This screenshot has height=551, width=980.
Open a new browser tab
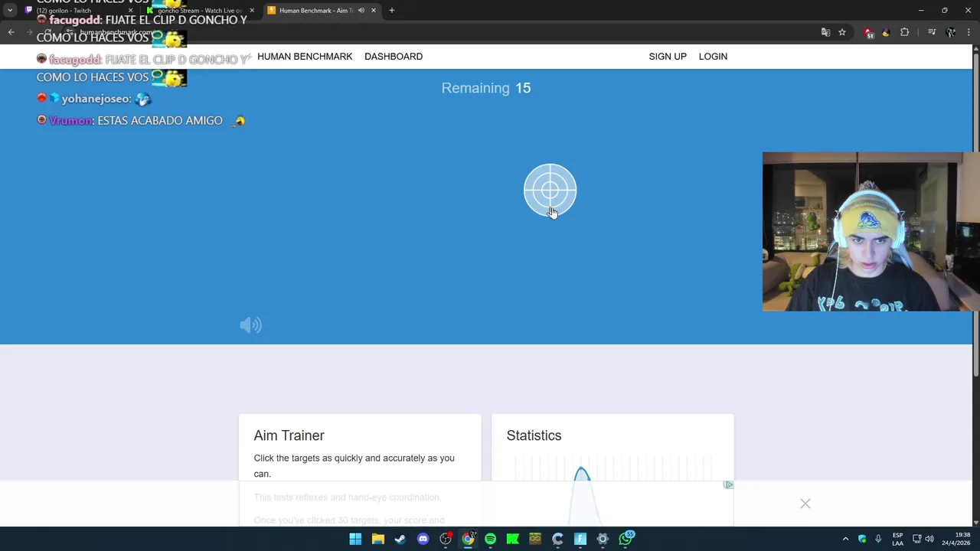392,11
